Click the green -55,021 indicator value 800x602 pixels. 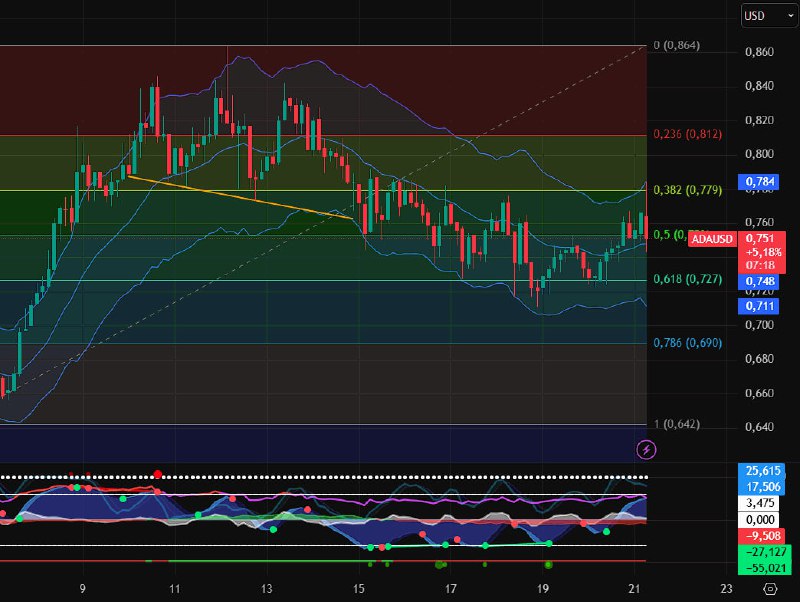765,568
